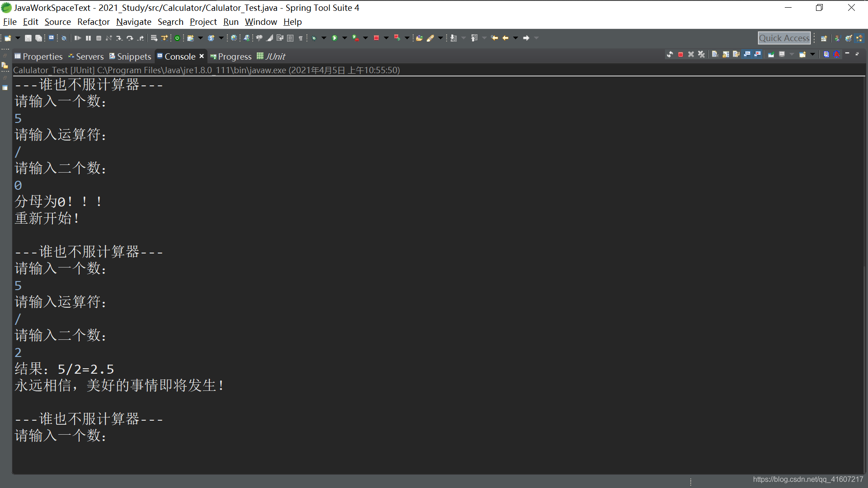Viewport: 868px width, 488px height.
Task: Click the Open Web Browser globe icon
Action: (234, 38)
